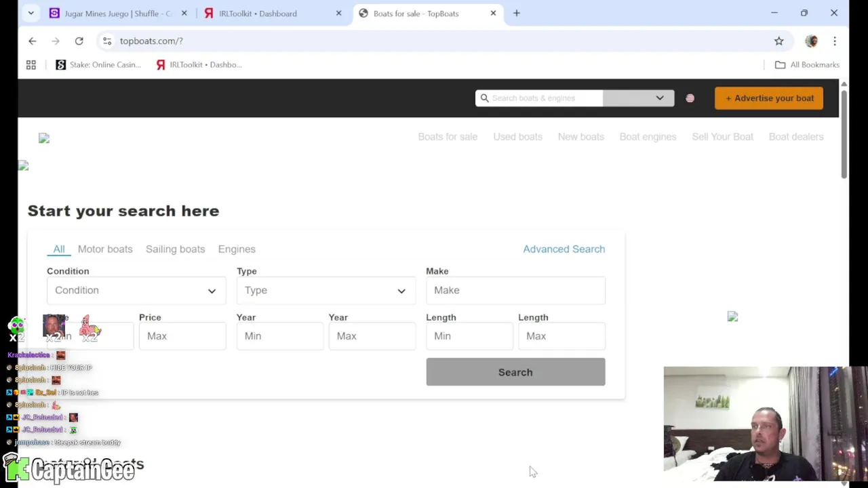Open the Advanced Search link

(564, 249)
